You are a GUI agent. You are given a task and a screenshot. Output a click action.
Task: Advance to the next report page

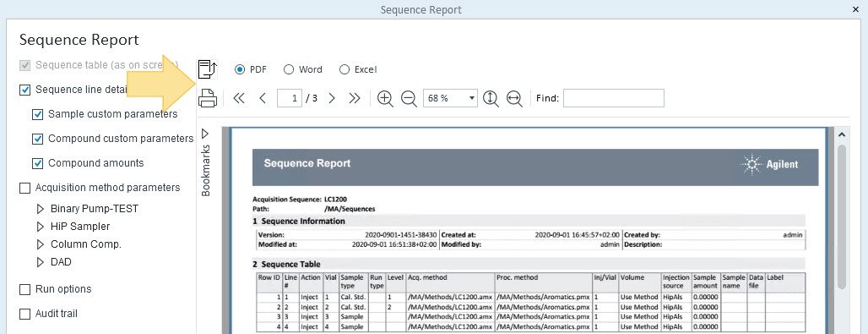click(332, 98)
